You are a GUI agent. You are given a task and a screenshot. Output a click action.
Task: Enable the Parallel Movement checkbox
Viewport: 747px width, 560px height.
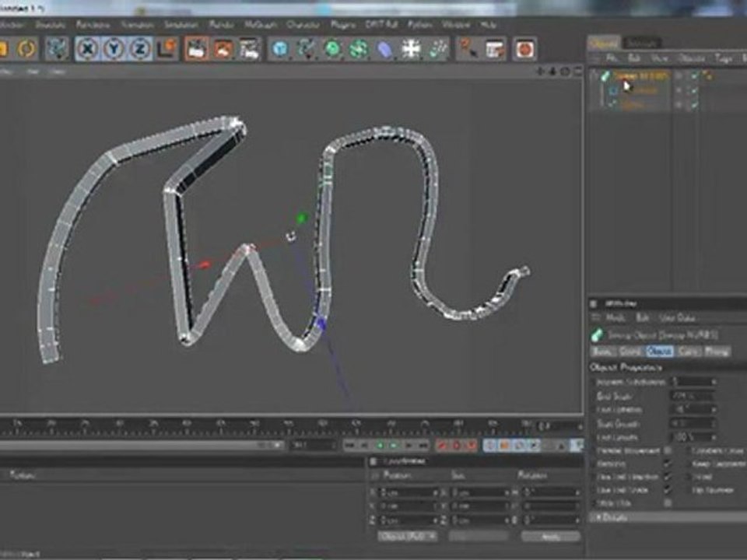(668, 450)
